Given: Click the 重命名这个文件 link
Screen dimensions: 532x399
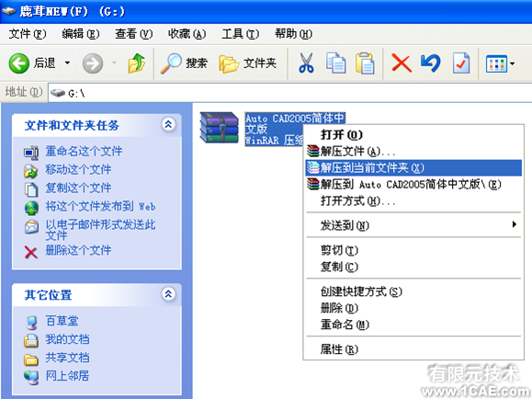Looking at the screenshot, I should 84,151.
